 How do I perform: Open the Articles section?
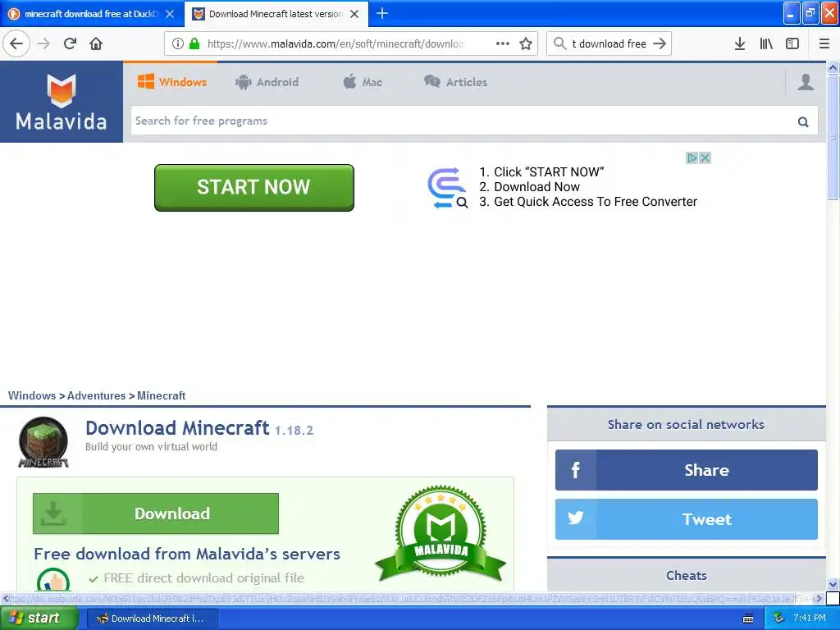pyautogui.click(x=456, y=82)
